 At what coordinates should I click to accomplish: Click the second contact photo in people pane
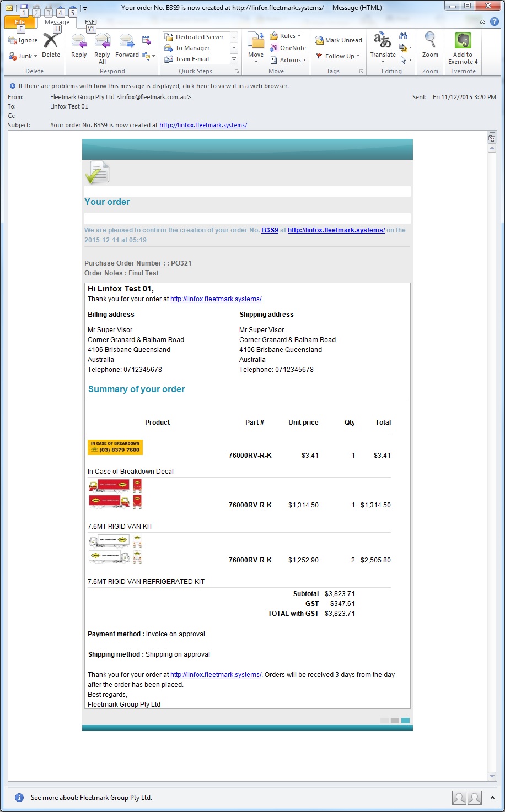475,797
